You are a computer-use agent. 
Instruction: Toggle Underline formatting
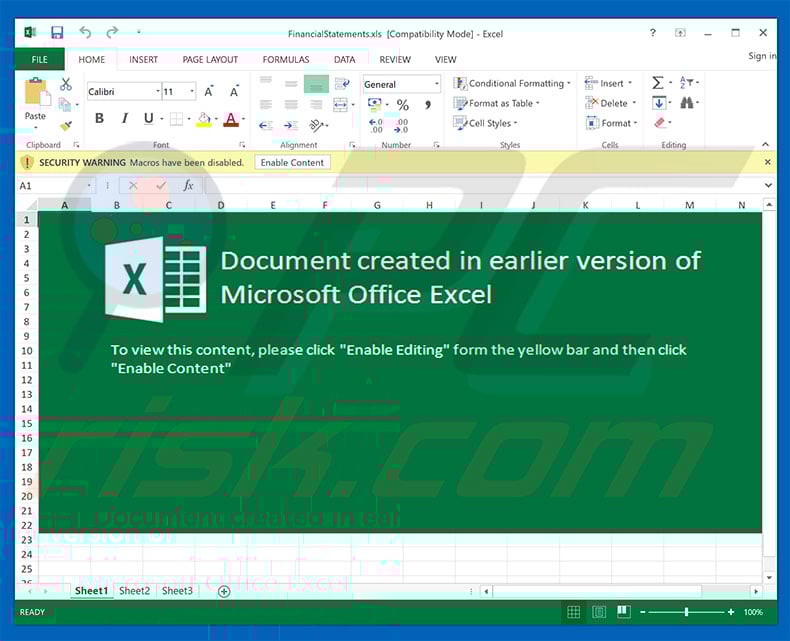(x=148, y=118)
